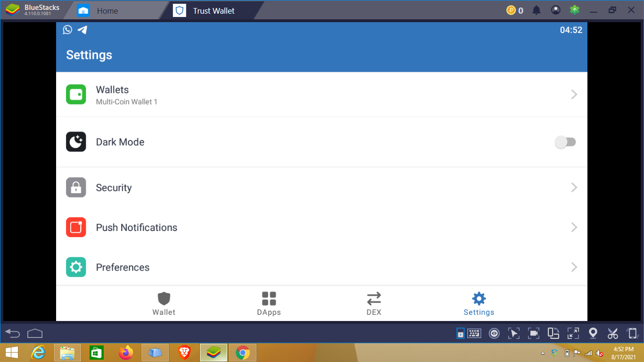644x362 pixels.
Task: Open the Windows Store taskbar icon
Action: click(x=97, y=353)
